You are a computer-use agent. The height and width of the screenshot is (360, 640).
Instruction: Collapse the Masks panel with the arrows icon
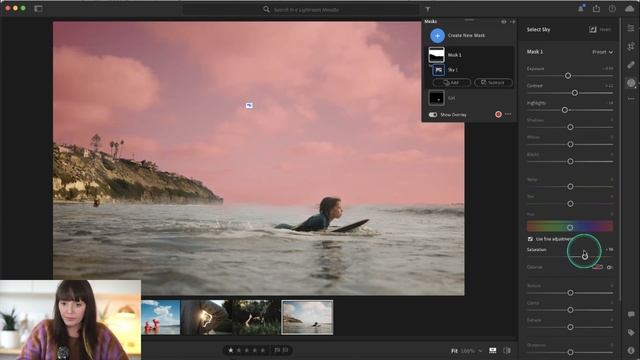(512, 22)
